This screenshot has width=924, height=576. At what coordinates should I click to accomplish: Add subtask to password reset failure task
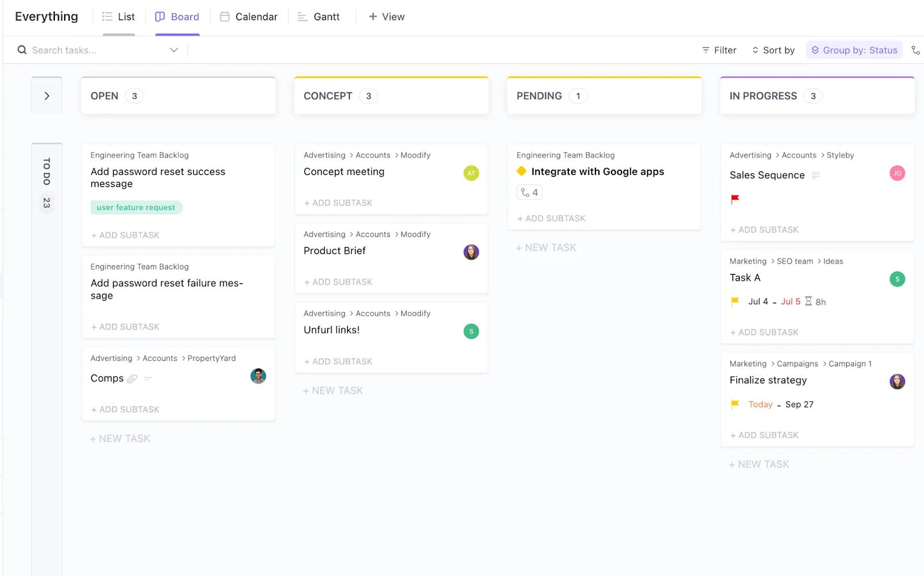point(125,327)
